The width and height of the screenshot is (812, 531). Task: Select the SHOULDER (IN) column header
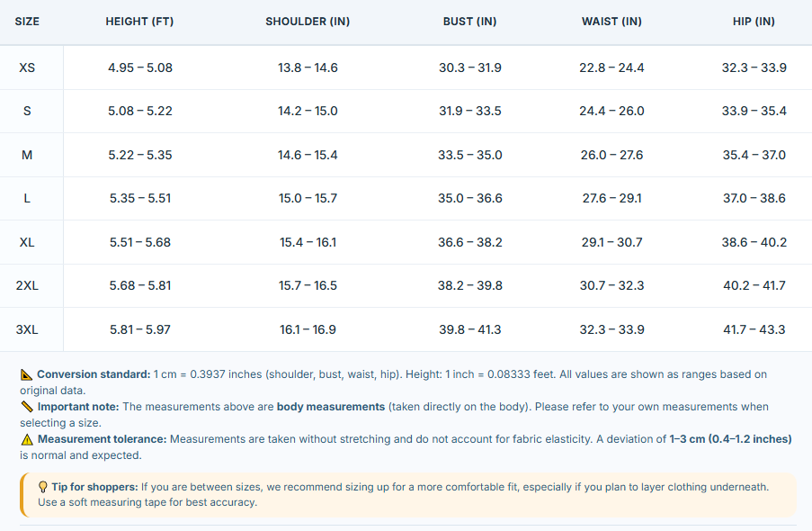308,22
